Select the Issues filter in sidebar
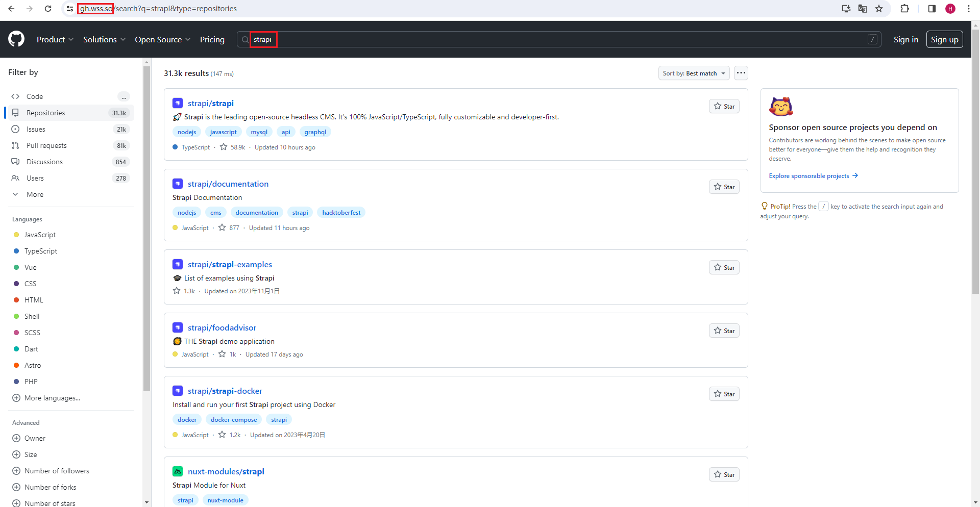The height and width of the screenshot is (507, 980). (36, 129)
